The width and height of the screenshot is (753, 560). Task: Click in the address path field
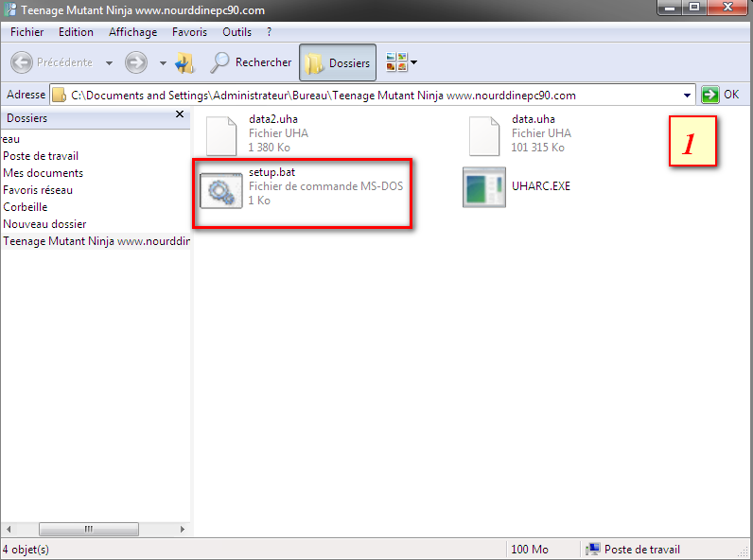[x=372, y=96]
